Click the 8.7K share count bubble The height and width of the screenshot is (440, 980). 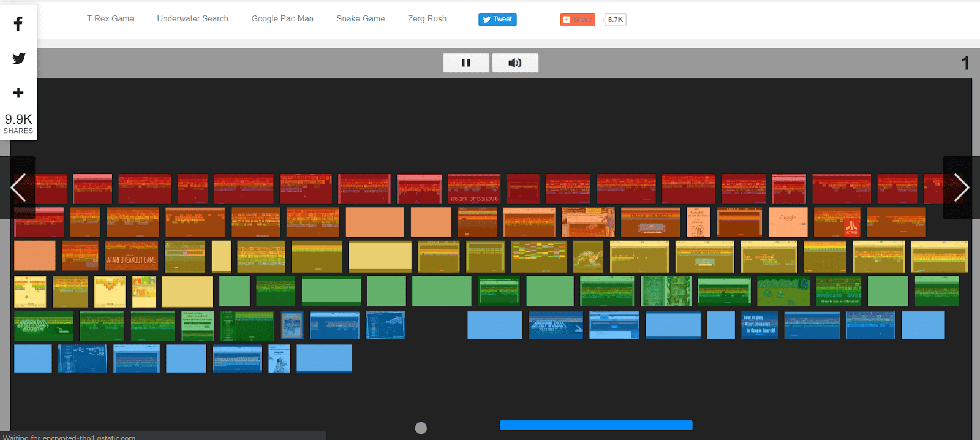tap(615, 20)
